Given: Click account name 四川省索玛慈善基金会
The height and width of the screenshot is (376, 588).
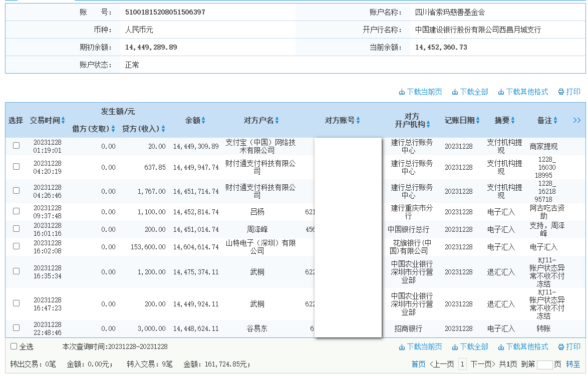Looking at the screenshot, I should [450, 12].
